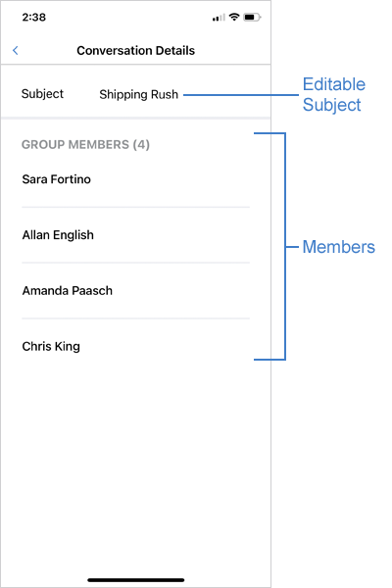The height and width of the screenshot is (588, 392).
Task: Tap the Wi-Fi status icon
Action: point(234,17)
